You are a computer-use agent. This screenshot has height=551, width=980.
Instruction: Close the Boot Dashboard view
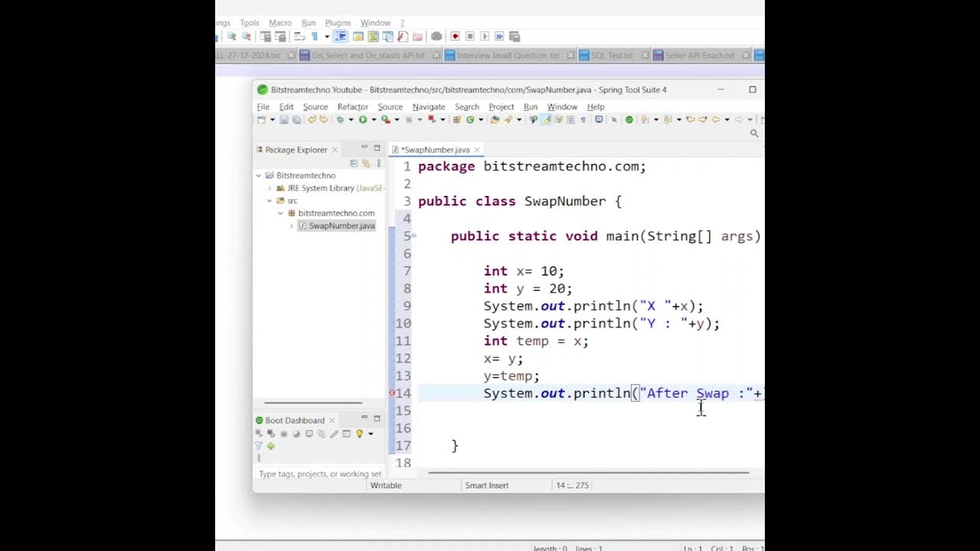point(332,420)
